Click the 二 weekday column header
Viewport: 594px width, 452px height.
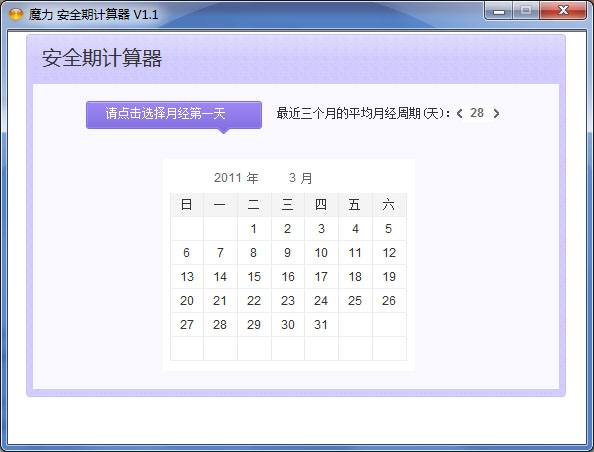(x=254, y=205)
